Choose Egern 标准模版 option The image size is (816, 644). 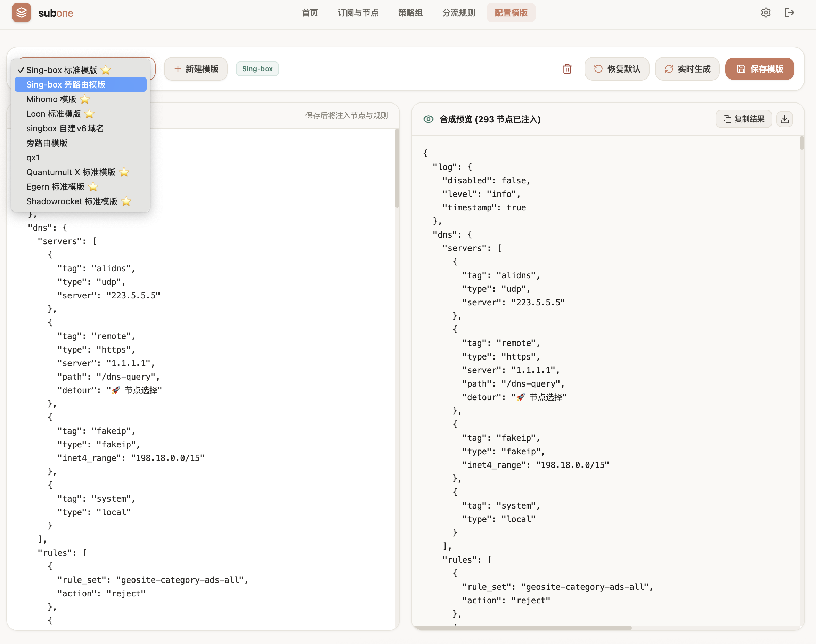pyautogui.click(x=81, y=187)
